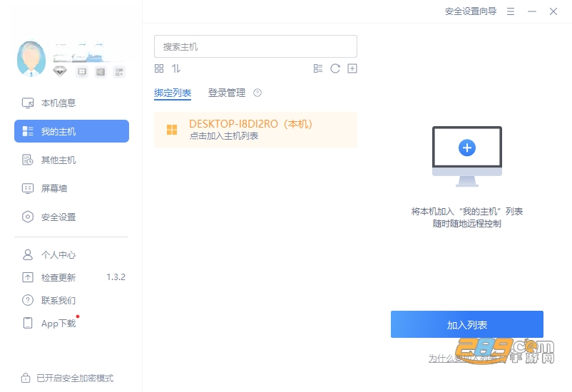Click the blue plus on monitor illustration
This screenshot has width=572, height=392.
[467, 148]
